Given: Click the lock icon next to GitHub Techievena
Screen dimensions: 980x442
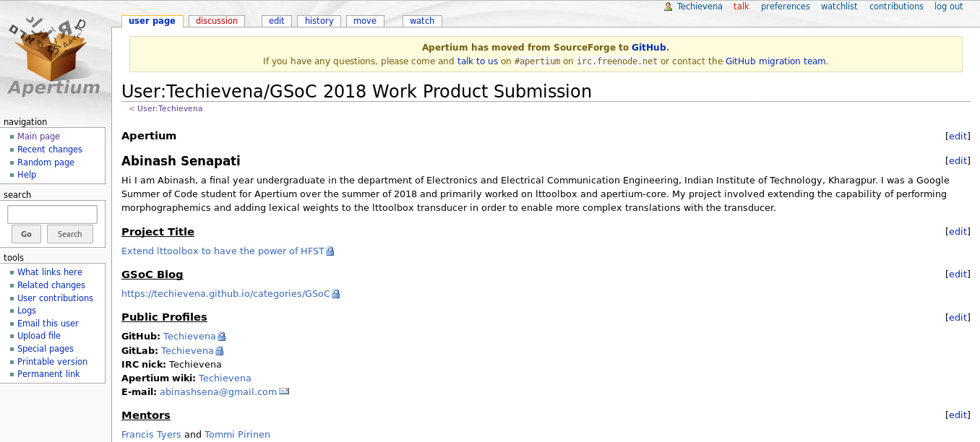Looking at the screenshot, I should coord(222,337).
